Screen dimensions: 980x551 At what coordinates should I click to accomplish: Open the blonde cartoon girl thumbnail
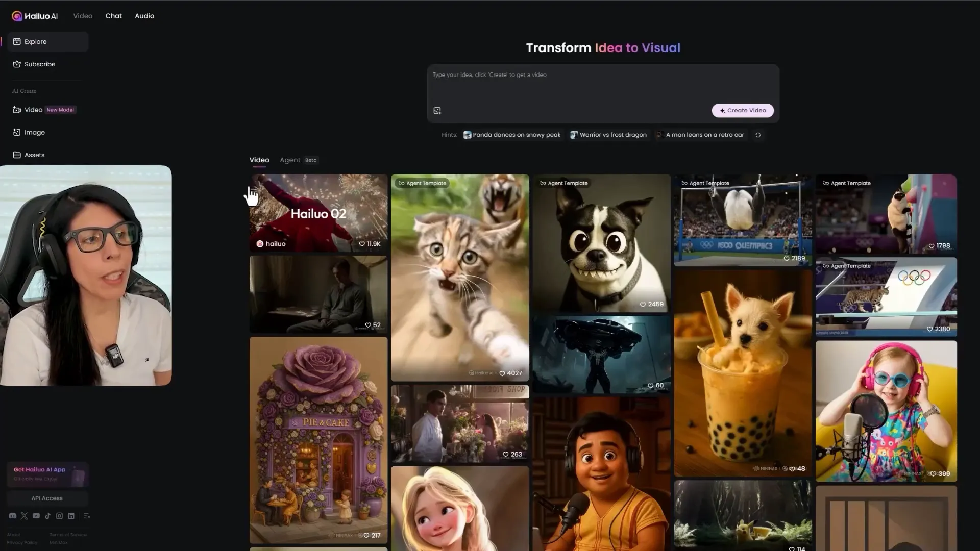click(x=460, y=508)
